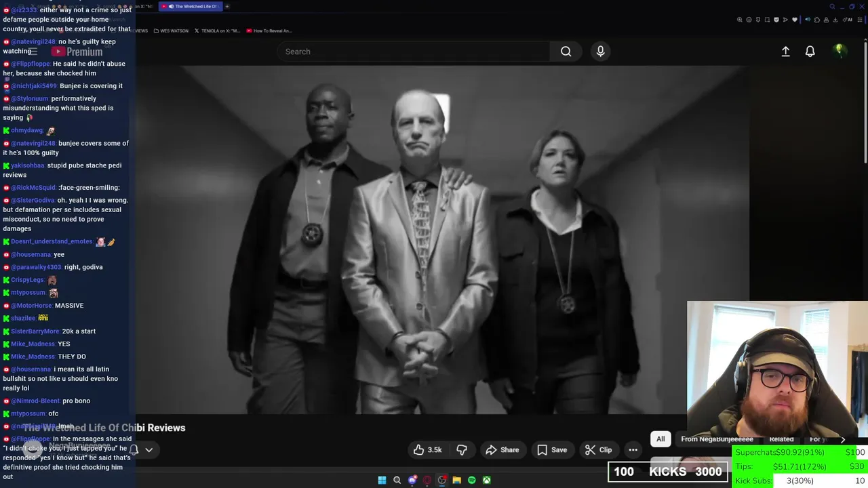Click chat username yakisohbaa
The width and height of the screenshot is (868, 488).
28,165
